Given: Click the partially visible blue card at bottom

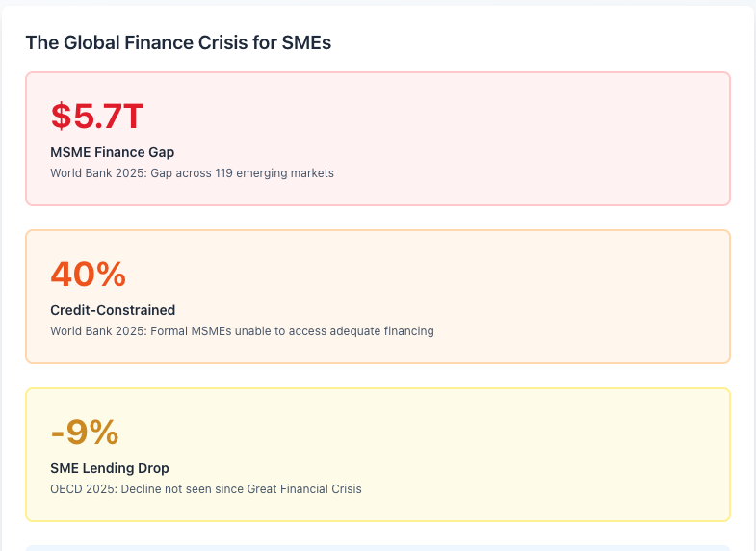Looking at the screenshot, I should [378, 547].
